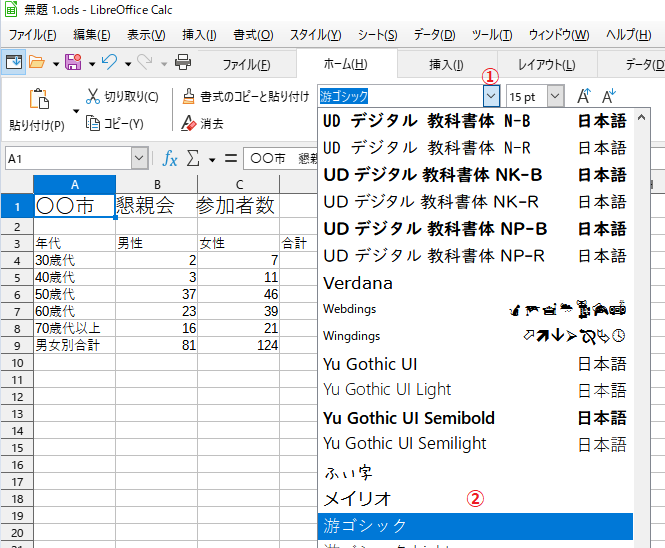Expand the sum function dropdown arrow
Image resolution: width=665 pixels, height=548 pixels.
(x=212, y=160)
